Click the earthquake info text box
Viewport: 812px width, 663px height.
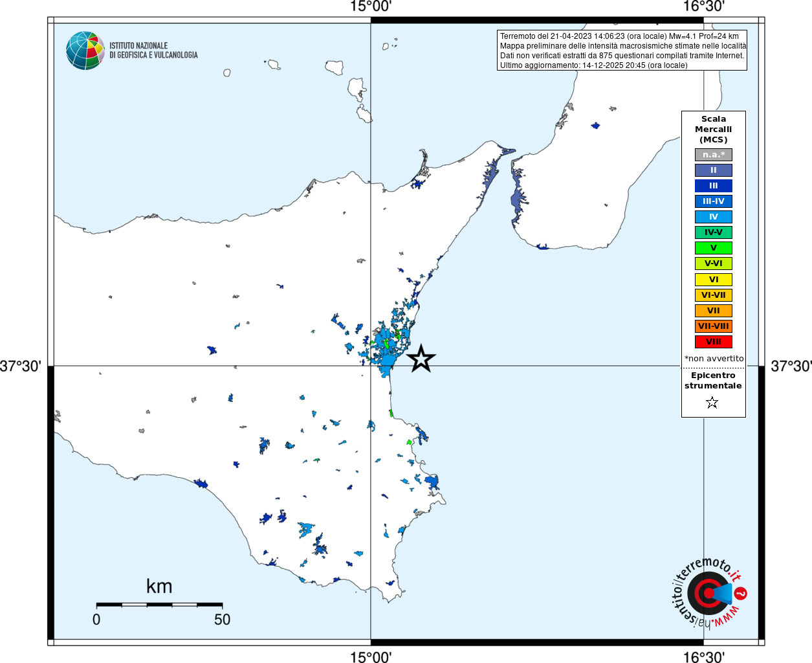coord(622,51)
